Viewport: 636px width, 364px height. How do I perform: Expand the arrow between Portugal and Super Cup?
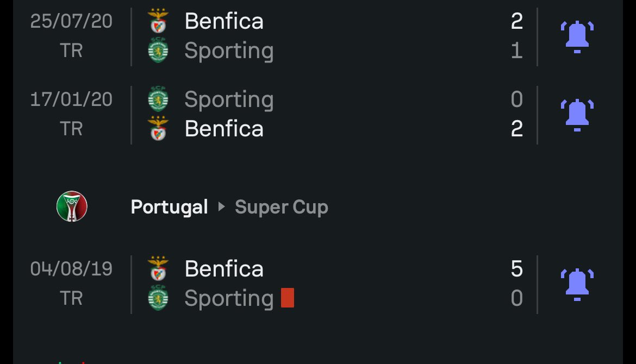[x=221, y=207]
